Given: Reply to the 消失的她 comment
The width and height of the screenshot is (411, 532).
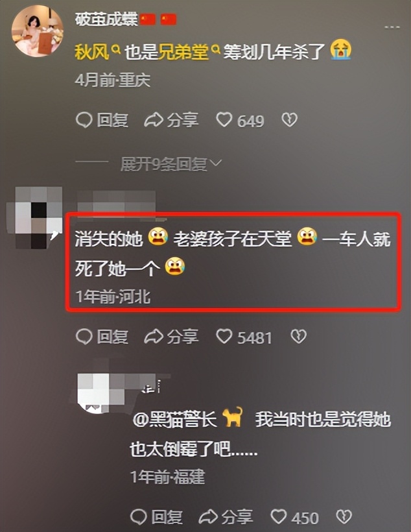Looking at the screenshot, I should [102, 337].
